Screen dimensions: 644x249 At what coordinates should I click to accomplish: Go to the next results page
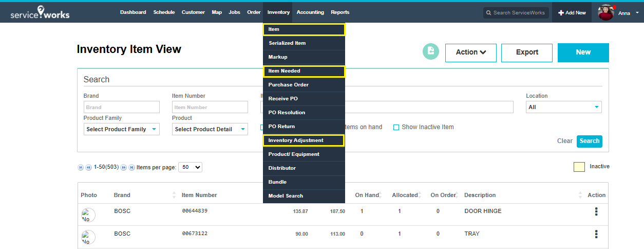[x=123, y=167]
